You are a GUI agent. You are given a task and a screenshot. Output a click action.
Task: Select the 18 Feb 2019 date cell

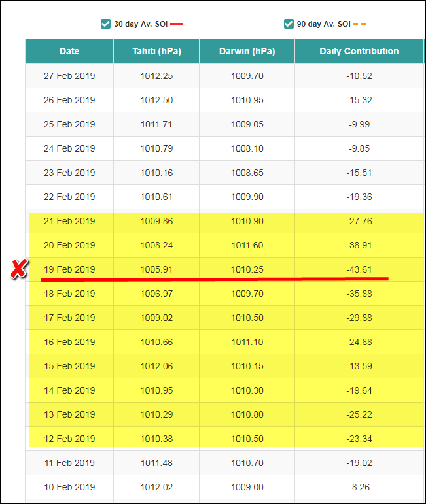click(x=69, y=294)
